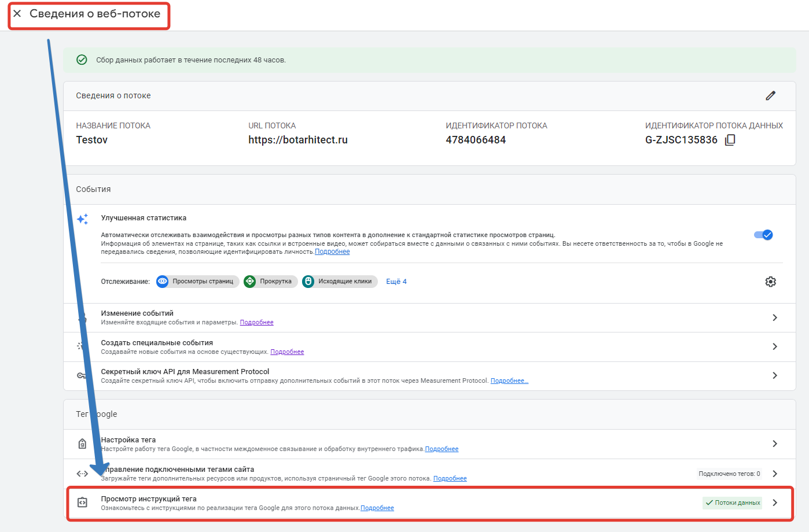Disable the enhanced measurement toggle
Screen dimensions: 809x532
(x=763, y=235)
